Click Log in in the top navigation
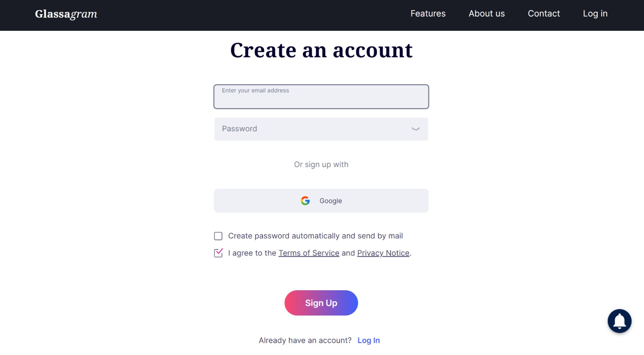This screenshot has width=644, height=355. pos(595,14)
